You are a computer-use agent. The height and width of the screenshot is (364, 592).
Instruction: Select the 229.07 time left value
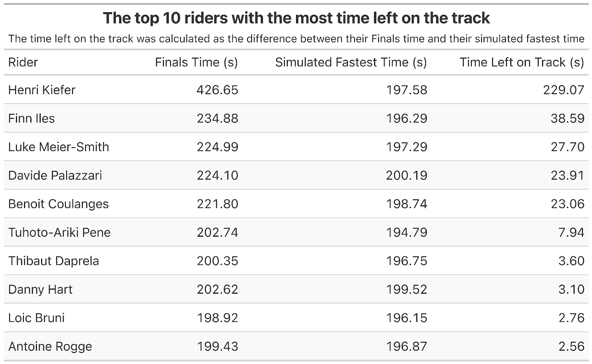pos(564,90)
